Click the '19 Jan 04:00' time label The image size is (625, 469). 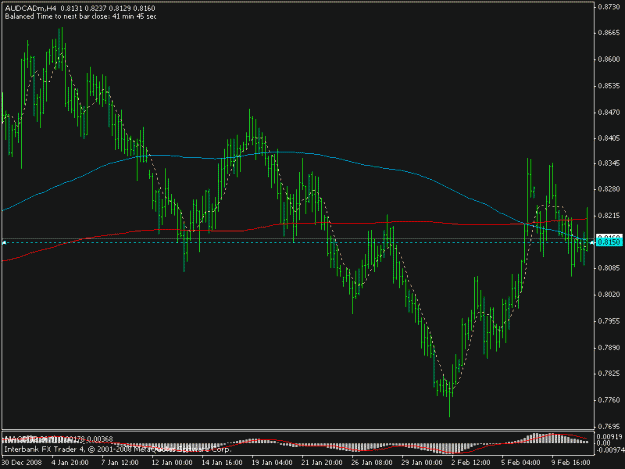point(272,463)
